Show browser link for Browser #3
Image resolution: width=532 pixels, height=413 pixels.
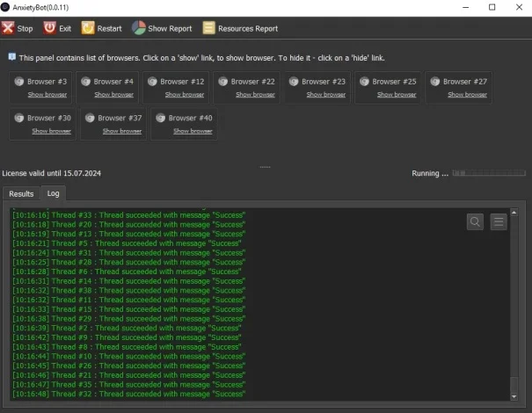(x=47, y=95)
